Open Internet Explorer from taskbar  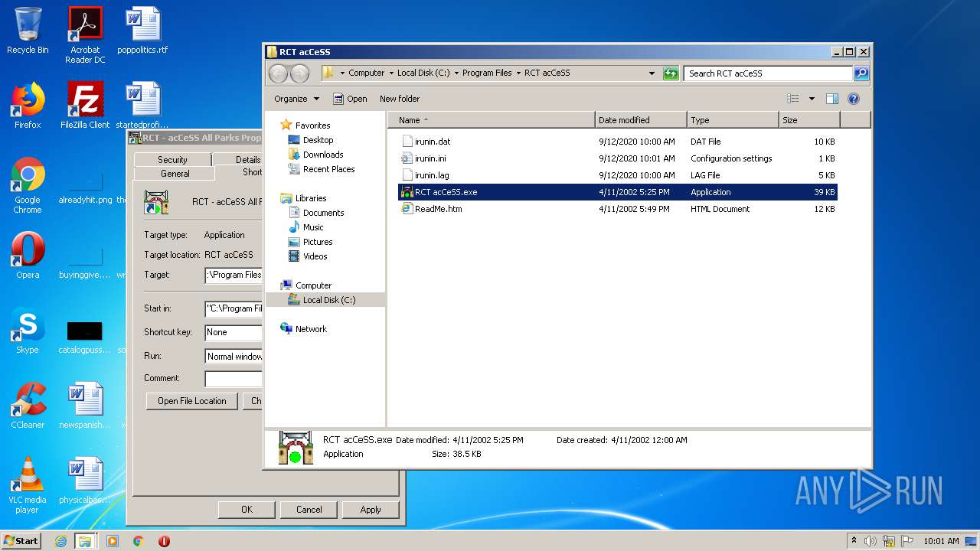click(60, 541)
